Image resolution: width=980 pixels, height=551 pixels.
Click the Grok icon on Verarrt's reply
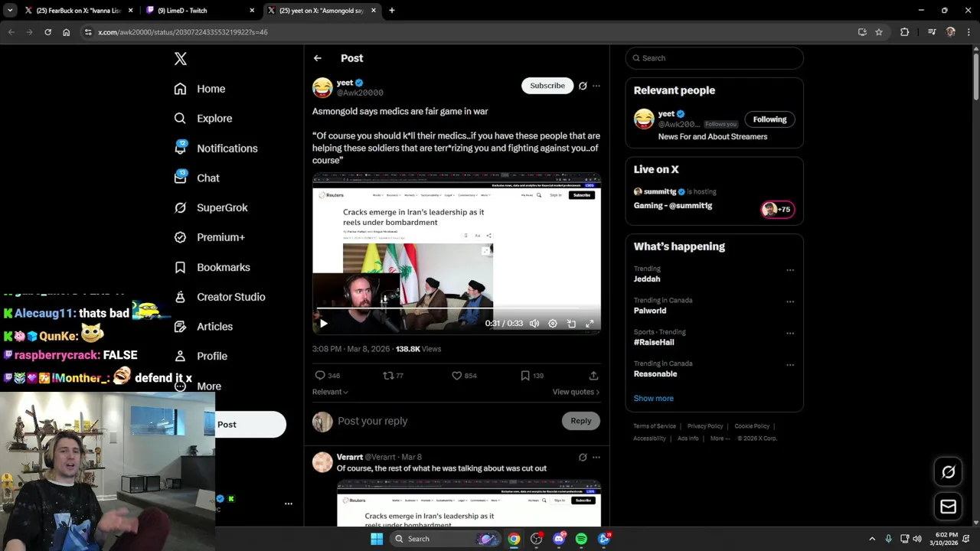[x=583, y=458]
